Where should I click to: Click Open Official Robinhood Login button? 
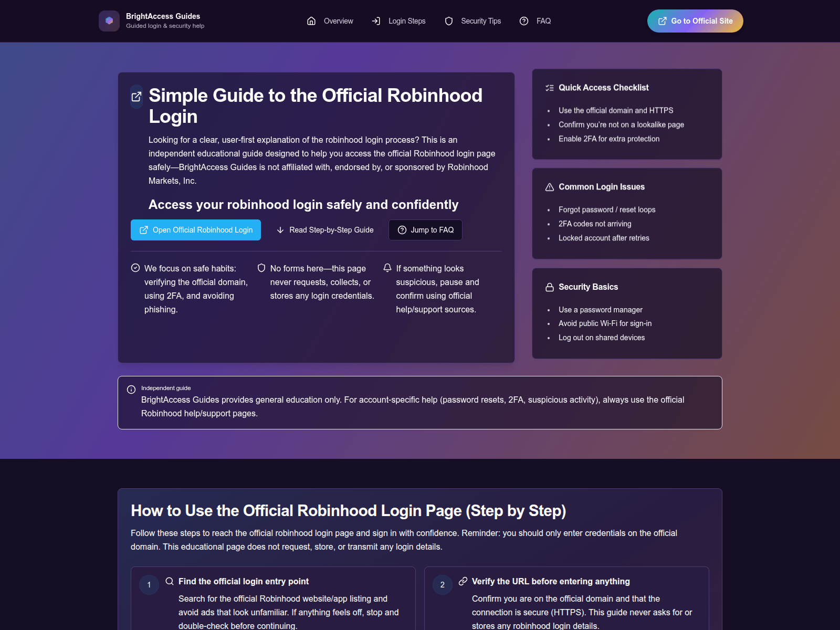point(196,230)
